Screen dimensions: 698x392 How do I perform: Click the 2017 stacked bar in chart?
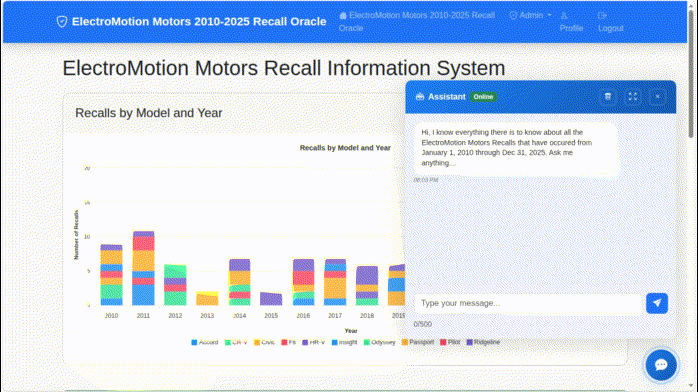(x=335, y=282)
